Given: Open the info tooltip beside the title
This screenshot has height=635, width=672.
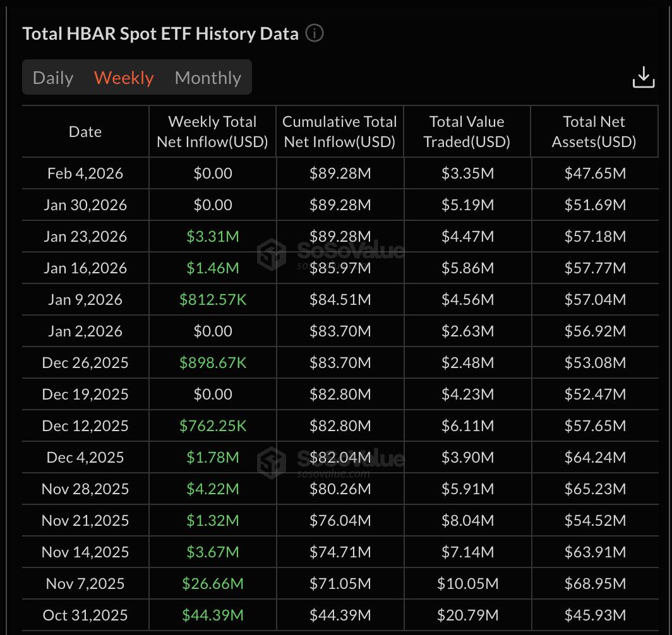Looking at the screenshot, I should tap(314, 34).
